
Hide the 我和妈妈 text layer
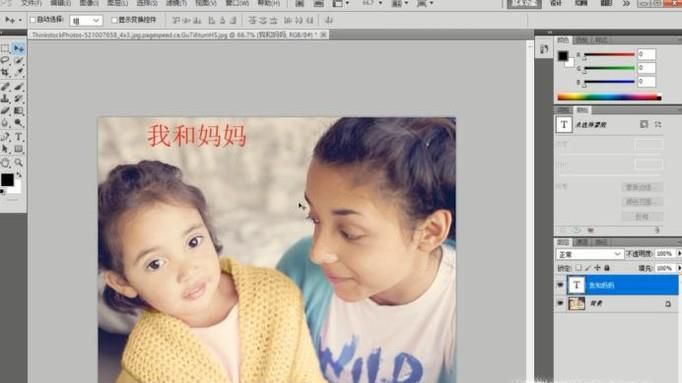[560, 285]
